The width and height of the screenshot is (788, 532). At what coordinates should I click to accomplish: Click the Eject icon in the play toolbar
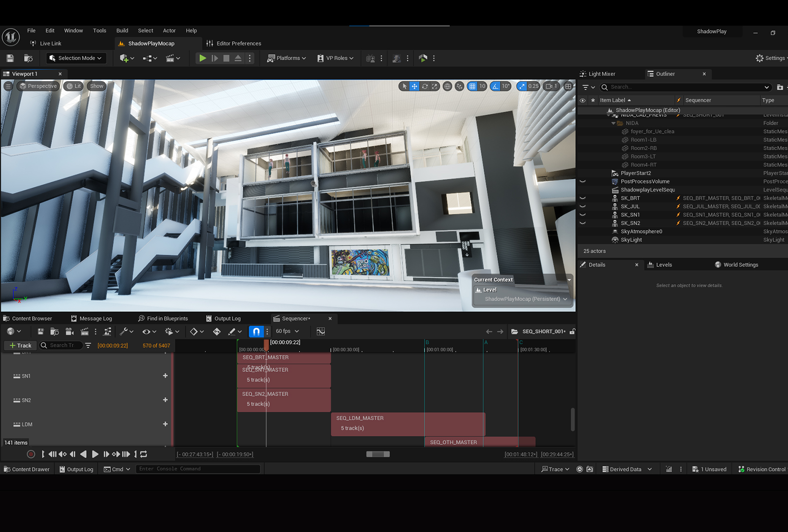point(238,58)
